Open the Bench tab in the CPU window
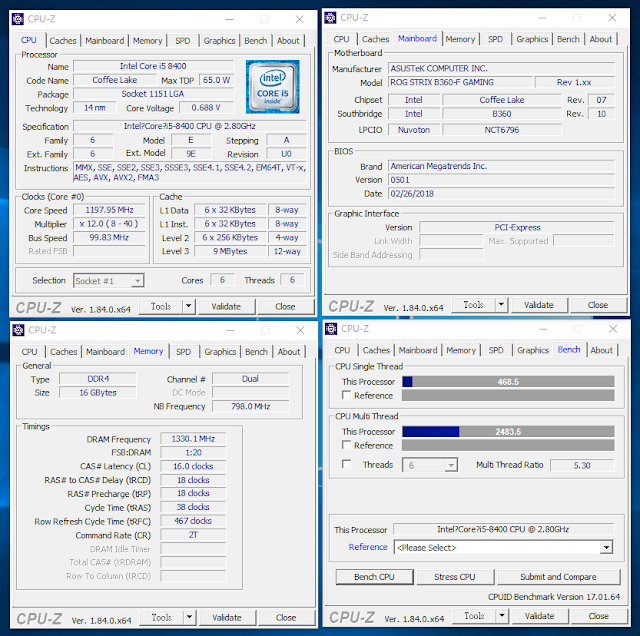Image resolution: width=640 pixels, height=636 pixels. (x=256, y=41)
